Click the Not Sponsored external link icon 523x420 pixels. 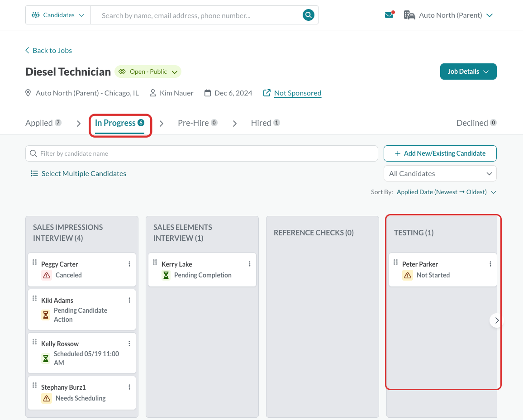click(267, 93)
